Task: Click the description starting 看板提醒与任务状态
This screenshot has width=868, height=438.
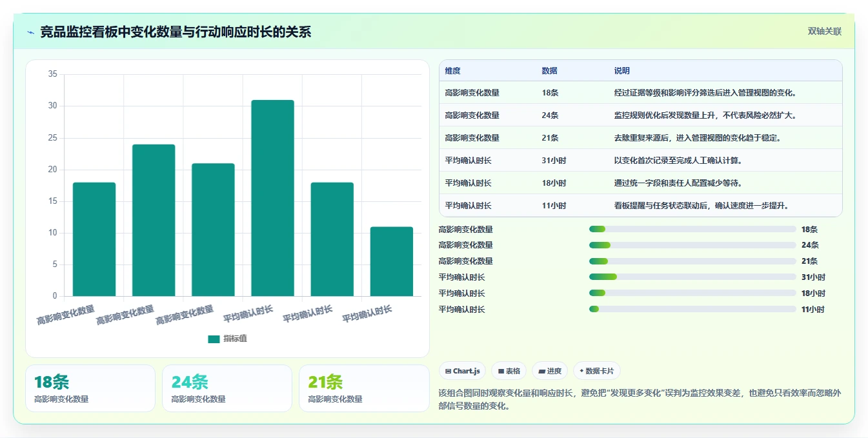Action: tap(701, 206)
